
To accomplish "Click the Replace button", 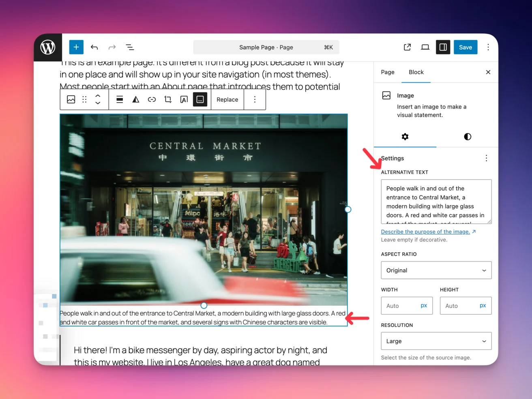I will click(227, 99).
